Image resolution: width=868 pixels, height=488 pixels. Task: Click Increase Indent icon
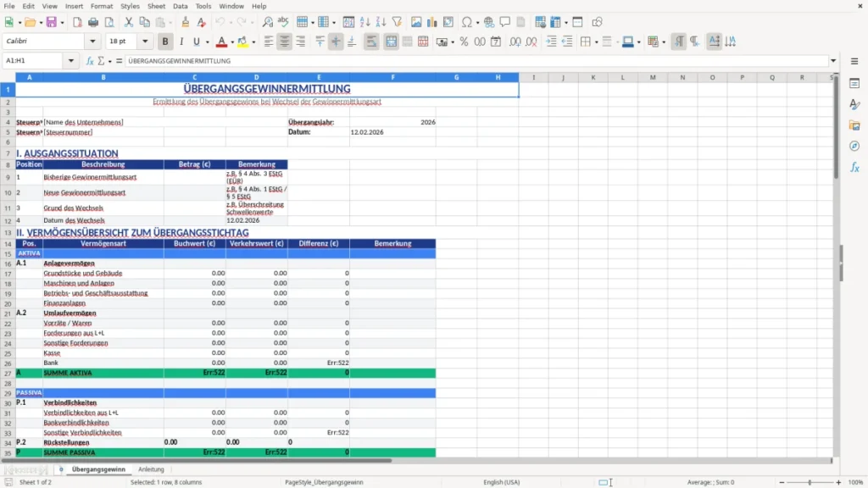(551, 42)
